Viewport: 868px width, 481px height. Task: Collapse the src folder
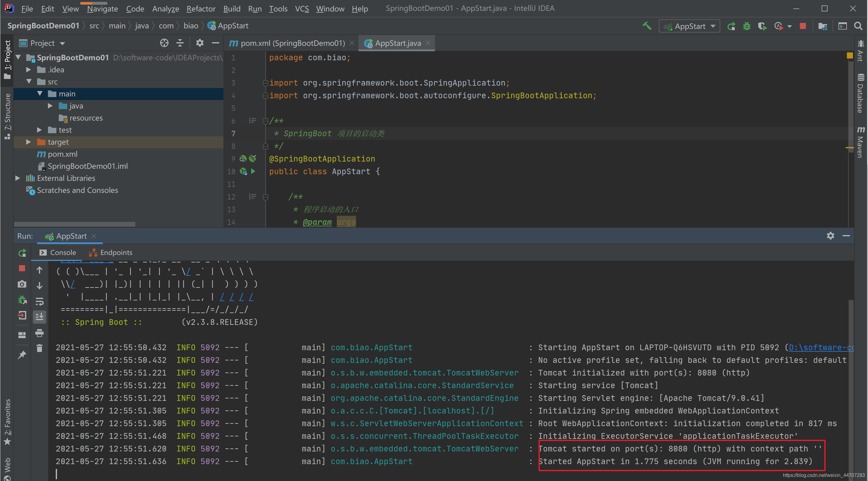tap(29, 81)
